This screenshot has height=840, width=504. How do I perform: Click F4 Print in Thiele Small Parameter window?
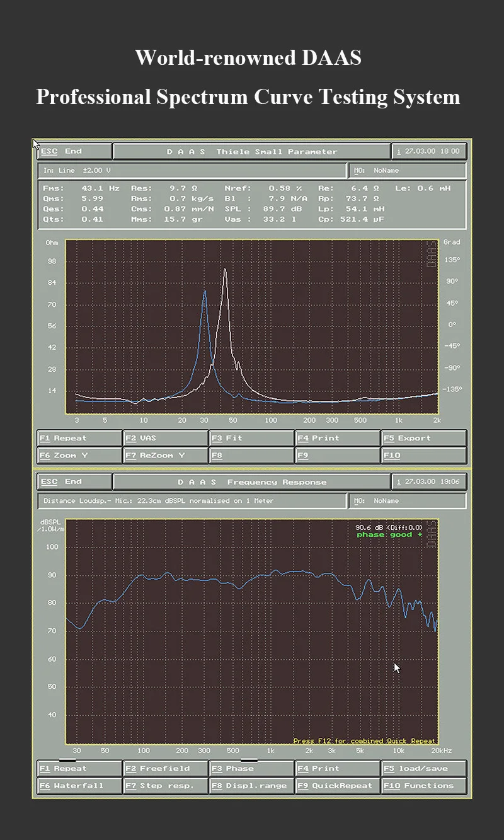(x=338, y=438)
